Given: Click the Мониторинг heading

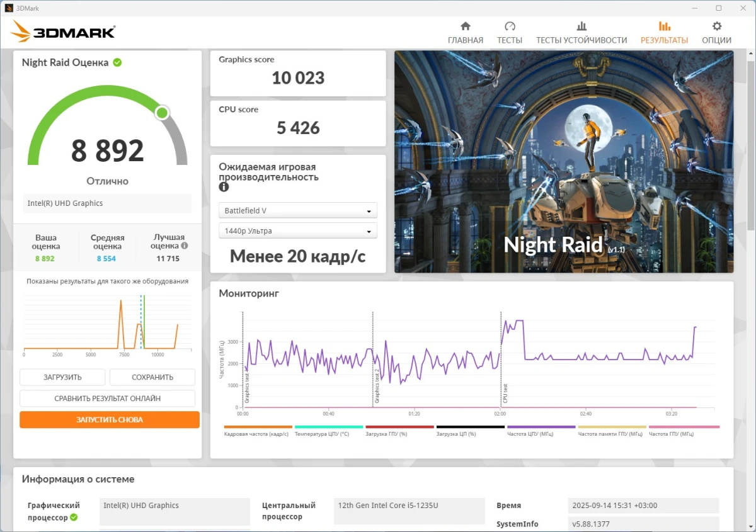Looking at the screenshot, I should [x=248, y=293].
